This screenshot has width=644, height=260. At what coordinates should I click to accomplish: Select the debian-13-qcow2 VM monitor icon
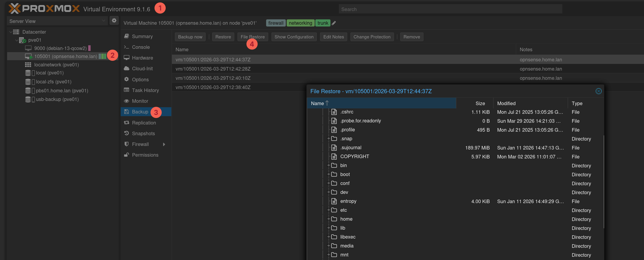point(28,48)
